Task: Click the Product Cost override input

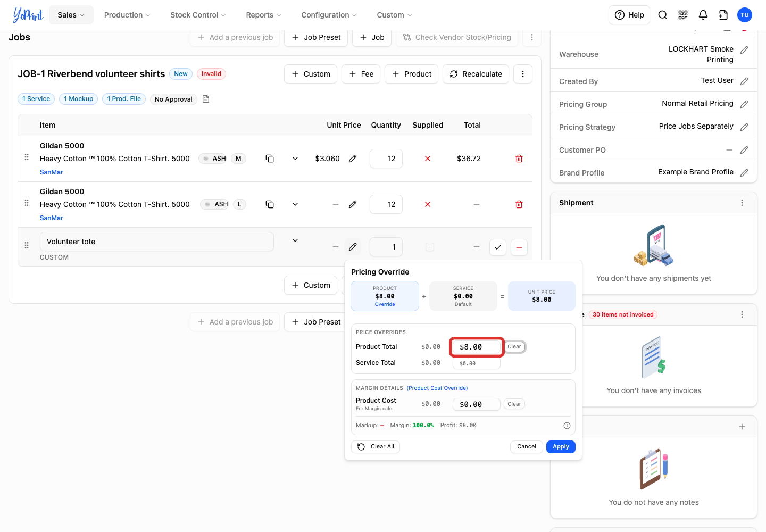Action: pos(477,404)
